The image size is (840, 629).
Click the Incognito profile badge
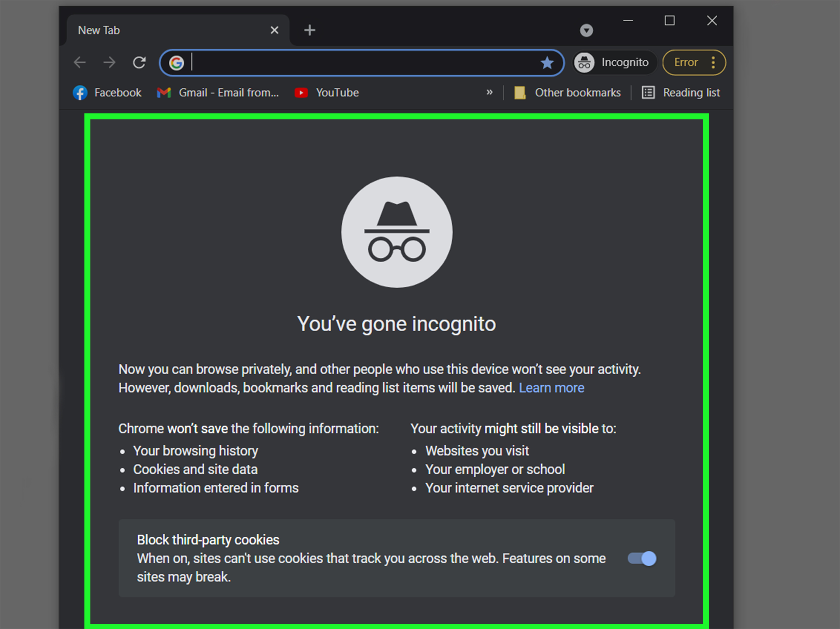click(612, 62)
